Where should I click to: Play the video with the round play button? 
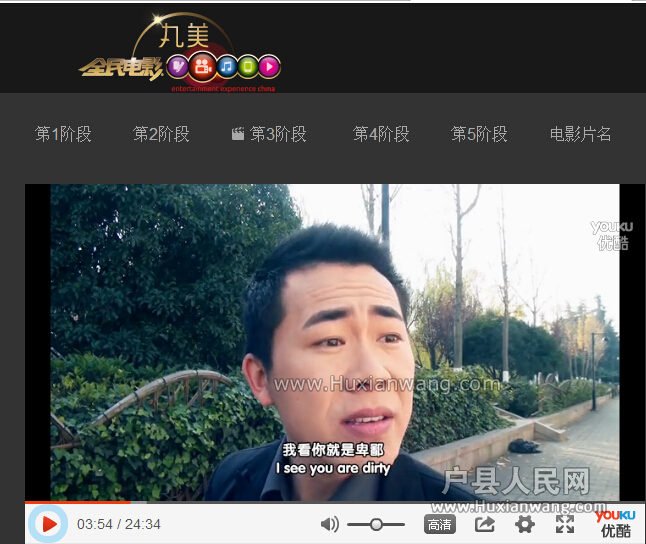point(49,524)
